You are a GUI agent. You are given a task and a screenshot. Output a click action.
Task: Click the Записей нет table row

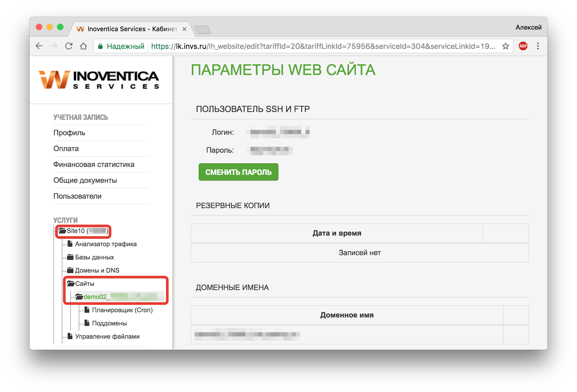click(360, 253)
